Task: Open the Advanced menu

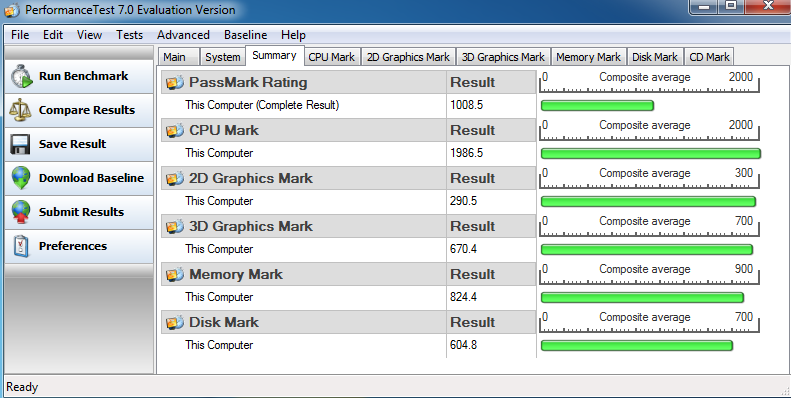Action: pos(183,35)
